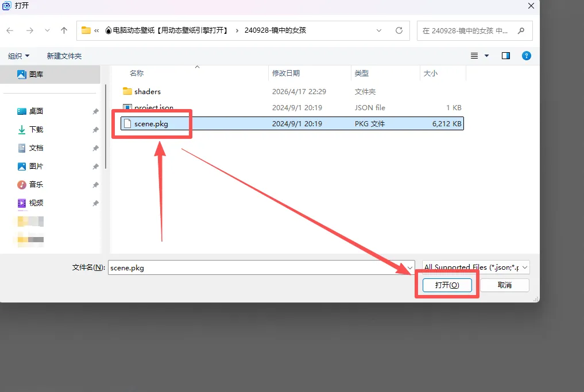Click the pin icon beside 图片
584x392 pixels.
point(96,166)
